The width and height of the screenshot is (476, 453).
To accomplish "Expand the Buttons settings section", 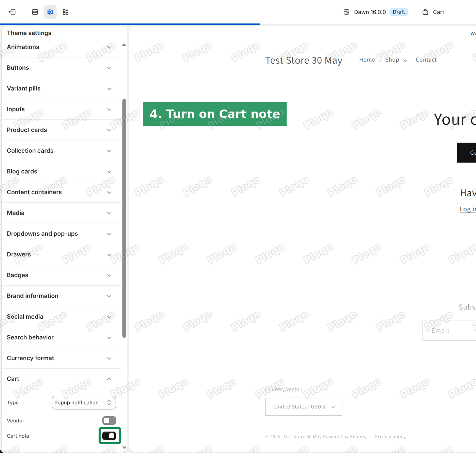I will (61, 68).
